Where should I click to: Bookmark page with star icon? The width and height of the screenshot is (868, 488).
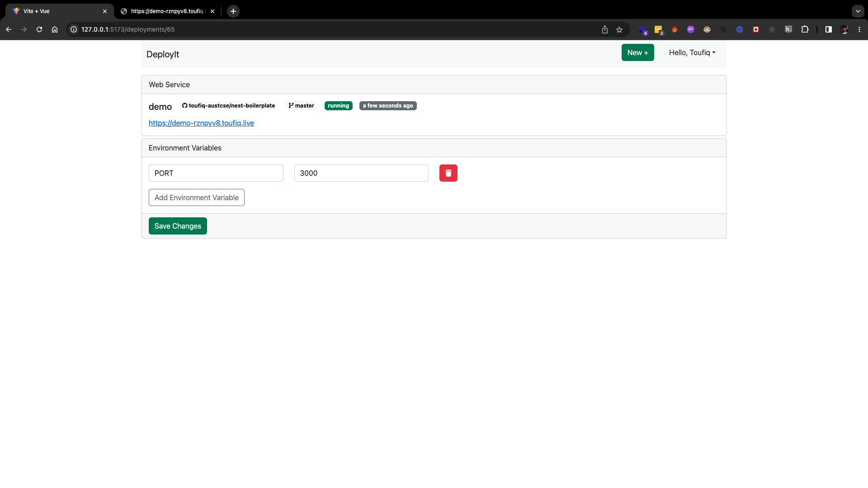(x=619, y=29)
